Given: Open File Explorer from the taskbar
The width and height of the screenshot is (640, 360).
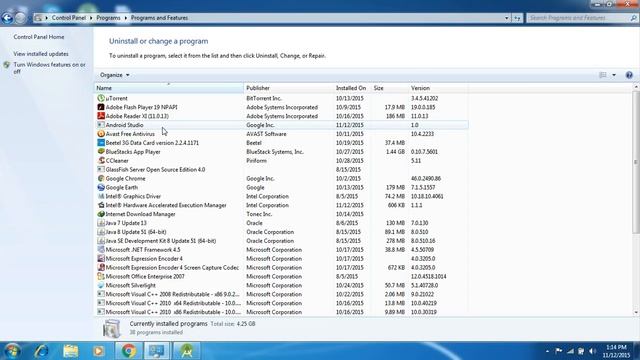Looking at the screenshot, I should coord(71,351).
